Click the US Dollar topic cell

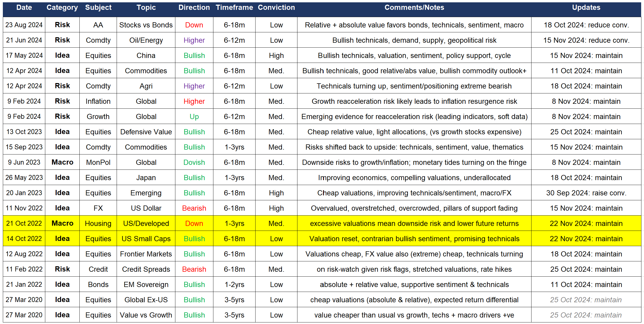[146, 208]
